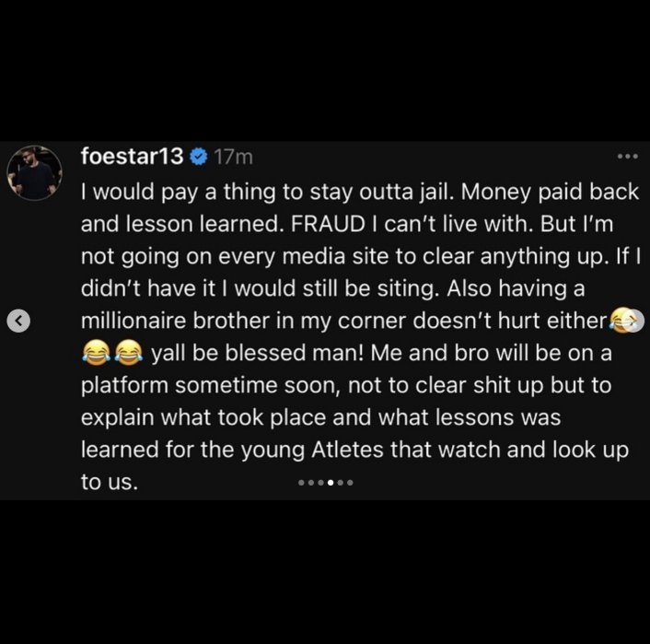Select the third carousel page dot
This screenshot has width=650, height=644.
click(320, 483)
